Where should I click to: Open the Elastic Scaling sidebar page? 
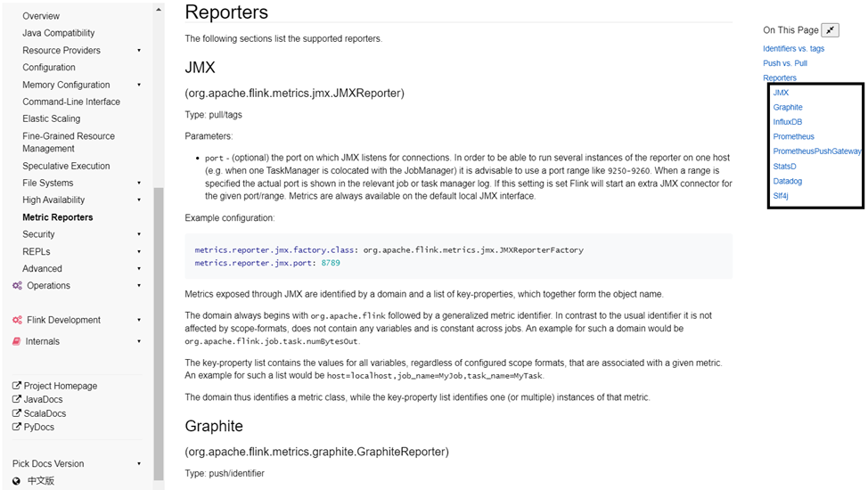point(51,118)
